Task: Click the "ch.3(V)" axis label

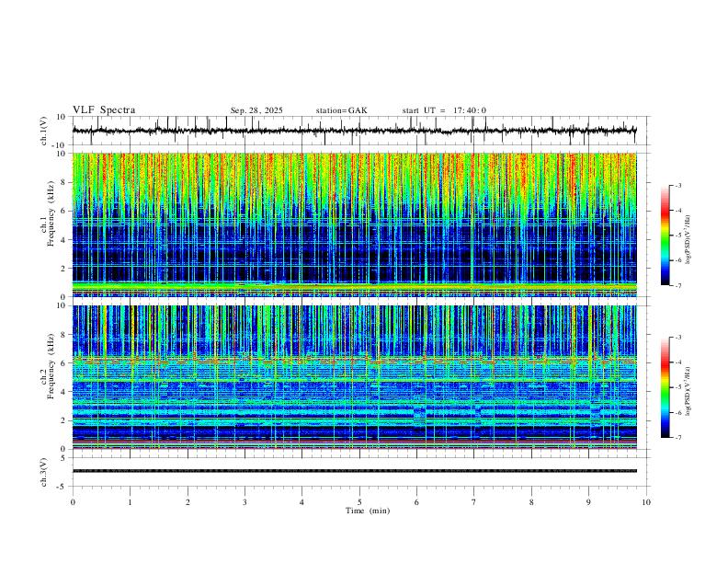Action: [x=44, y=472]
